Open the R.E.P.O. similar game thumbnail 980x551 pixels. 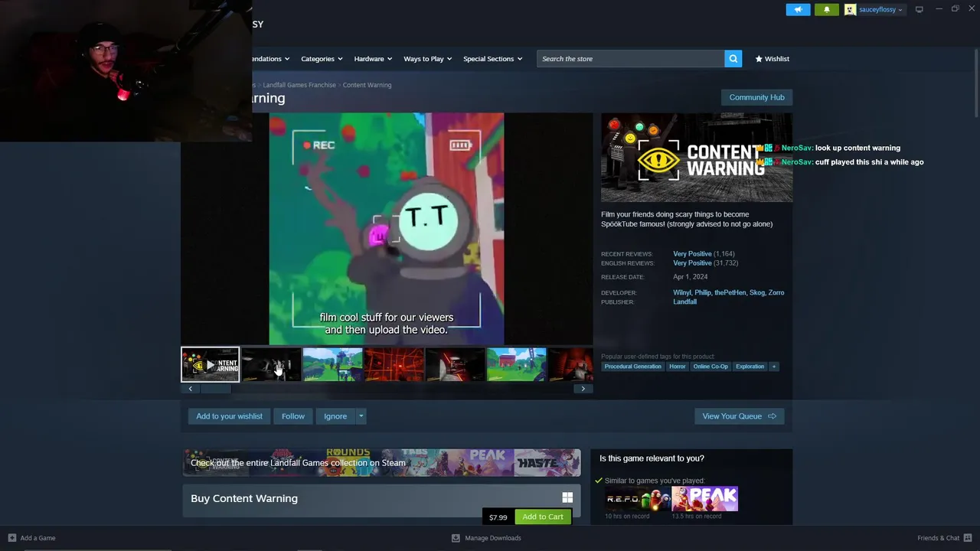click(638, 499)
